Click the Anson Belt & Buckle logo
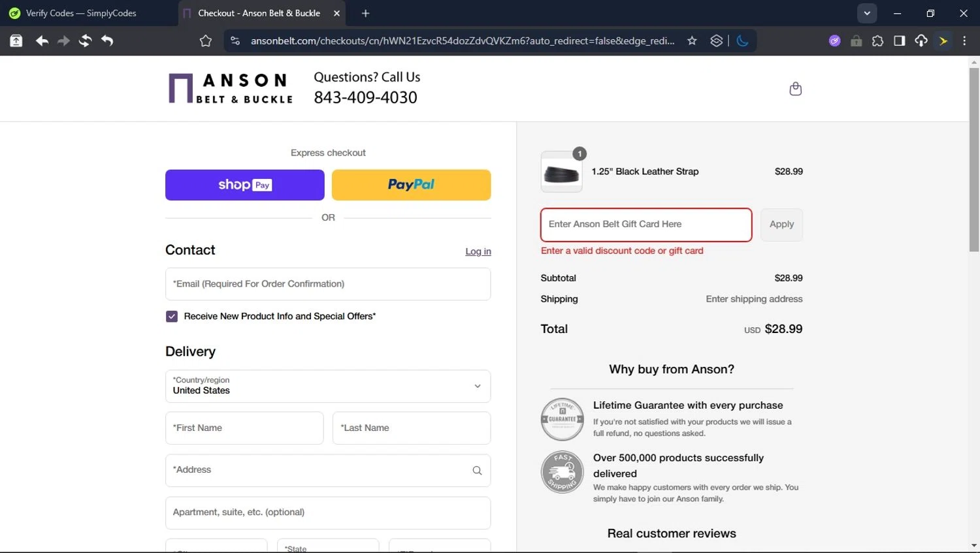Screen dimensions: 980x553 pos(231,88)
